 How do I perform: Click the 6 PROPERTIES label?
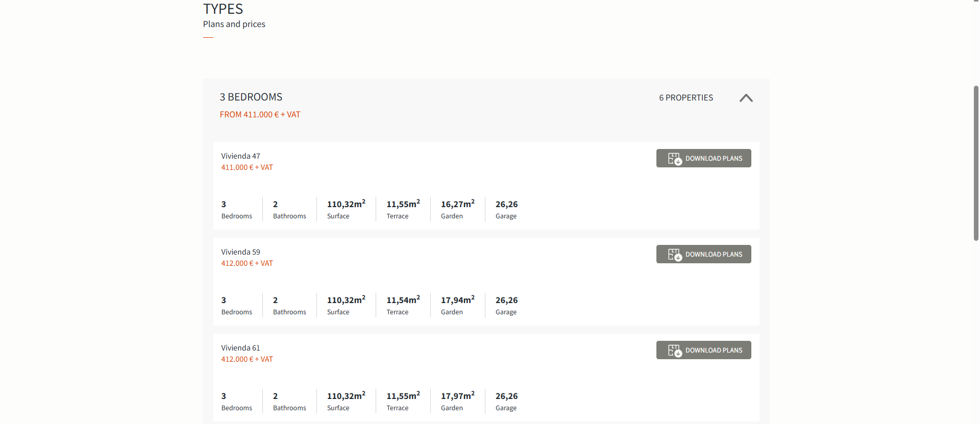(x=685, y=97)
